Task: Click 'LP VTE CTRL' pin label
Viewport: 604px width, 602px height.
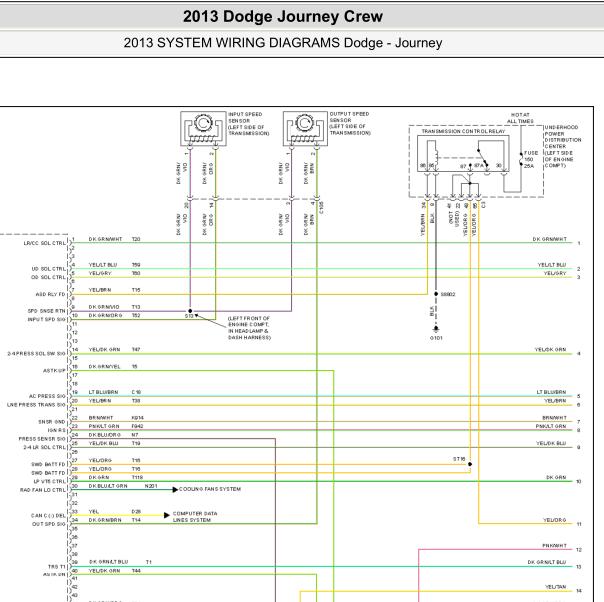Action: pyautogui.click(x=49, y=481)
